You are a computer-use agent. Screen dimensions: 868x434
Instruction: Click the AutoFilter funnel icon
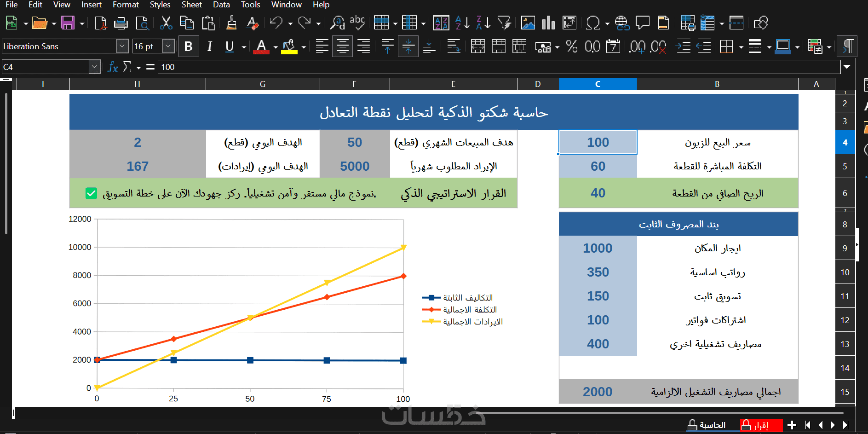pos(505,23)
